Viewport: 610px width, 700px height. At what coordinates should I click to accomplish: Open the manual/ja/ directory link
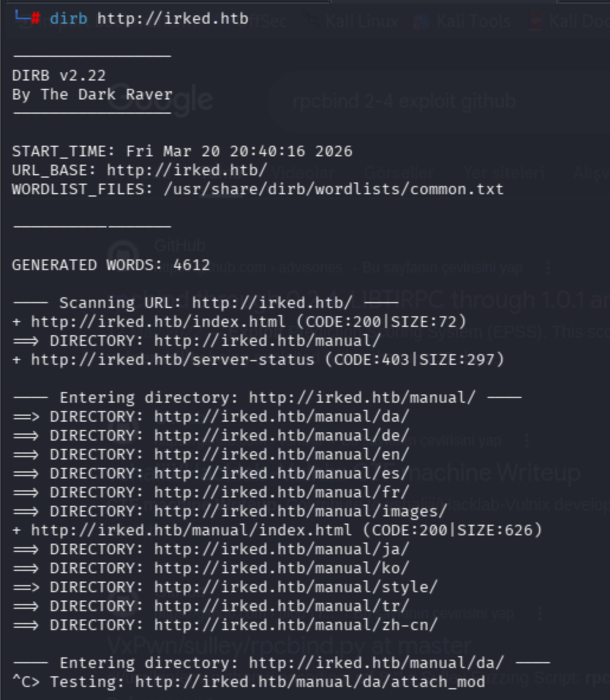click(281, 549)
